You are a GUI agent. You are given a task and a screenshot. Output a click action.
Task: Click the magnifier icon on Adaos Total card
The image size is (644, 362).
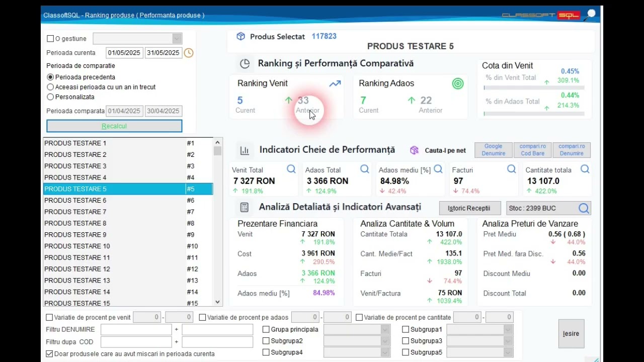pos(365,169)
